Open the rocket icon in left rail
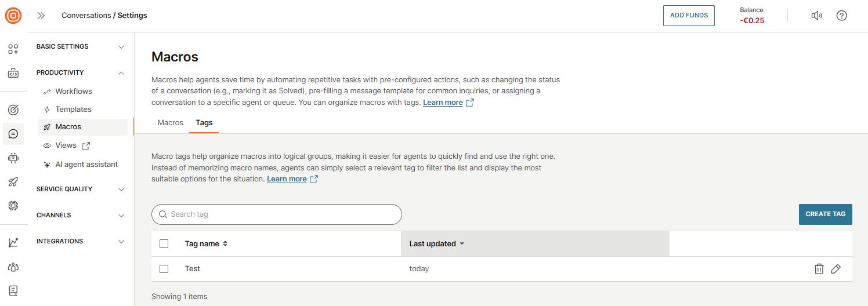 (13, 182)
